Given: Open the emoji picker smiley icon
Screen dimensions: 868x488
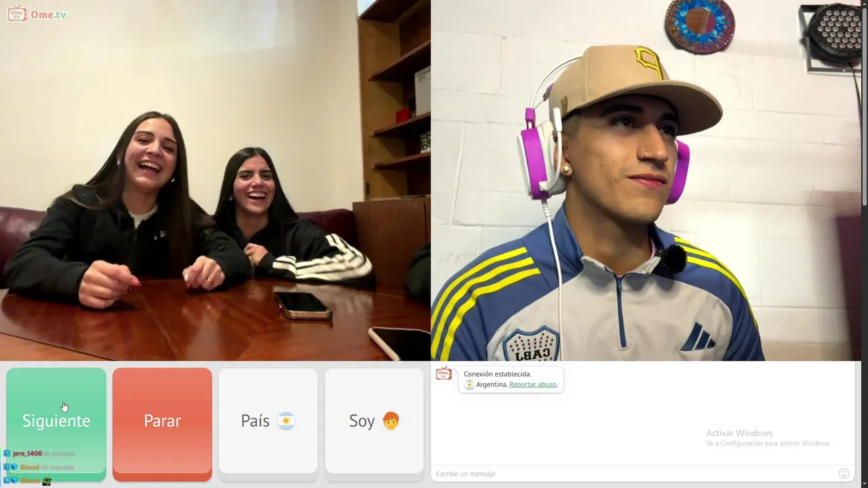Looking at the screenshot, I should pyautogui.click(x=844, y=473).
